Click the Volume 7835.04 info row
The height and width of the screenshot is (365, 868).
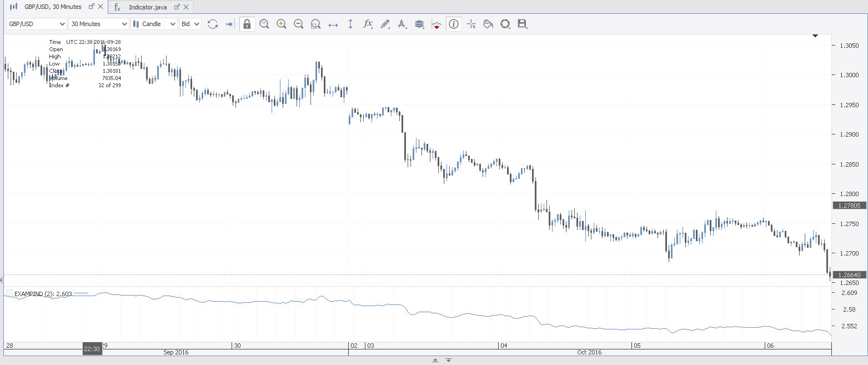point(85,78)
